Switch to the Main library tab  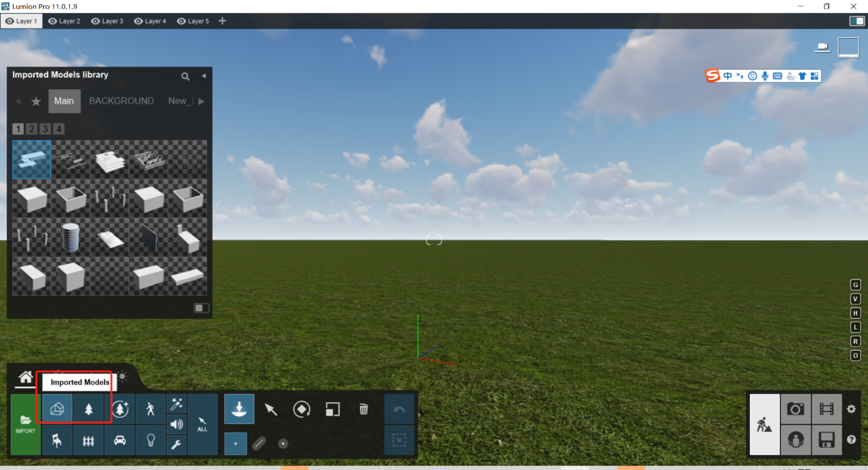64,101
